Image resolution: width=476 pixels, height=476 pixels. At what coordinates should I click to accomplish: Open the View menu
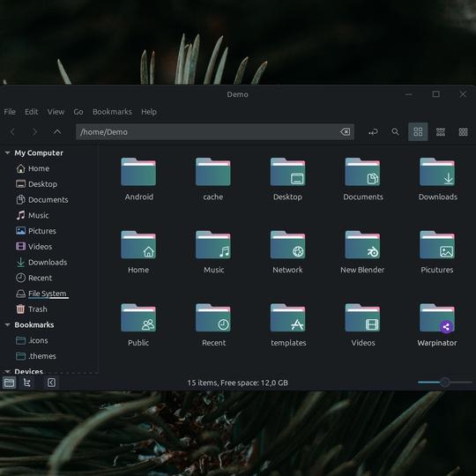[x=56, y=112]
